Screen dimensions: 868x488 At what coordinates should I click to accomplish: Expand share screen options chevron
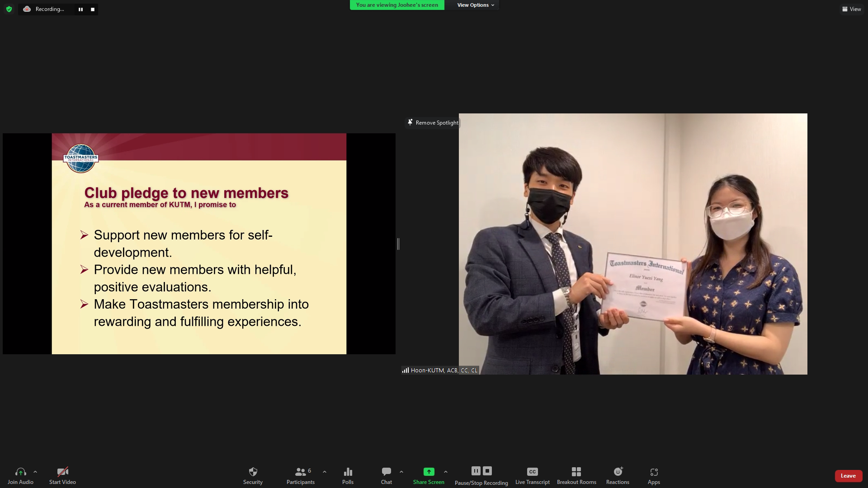446,472
